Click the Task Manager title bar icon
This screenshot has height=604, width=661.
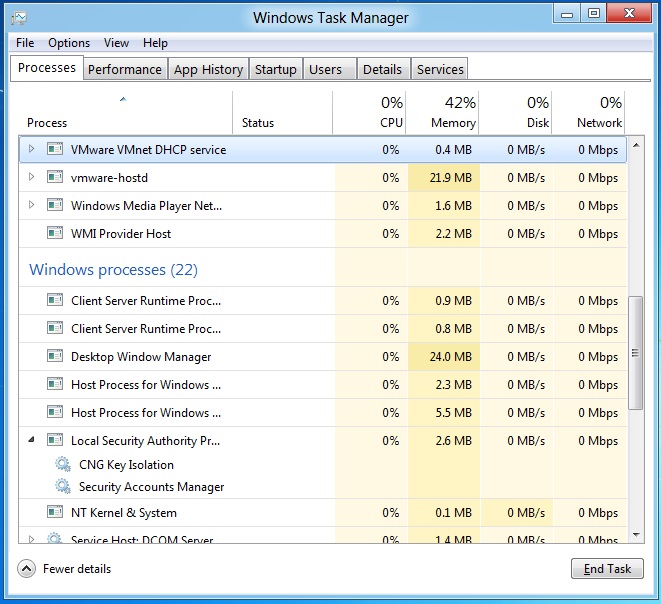pyautogui.click(x=19, y=18)
